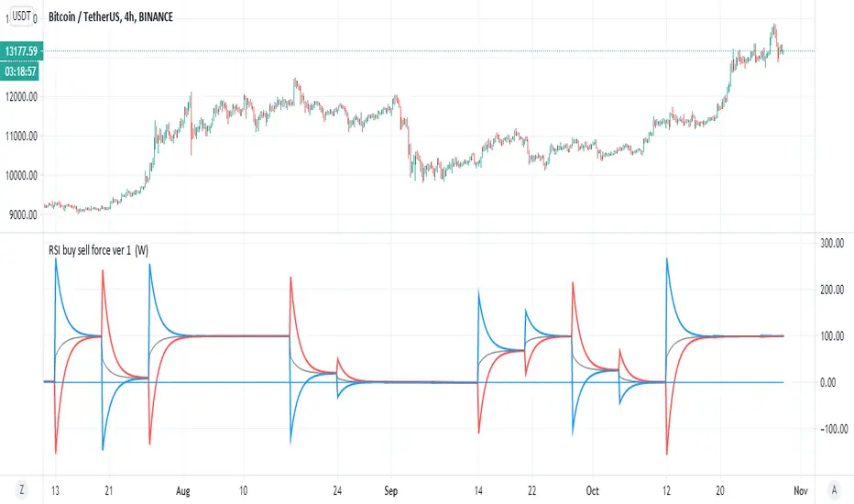The image size is (854, 504).
Task: Toggle the A auto-scale button
Action: tap(832, 489)
